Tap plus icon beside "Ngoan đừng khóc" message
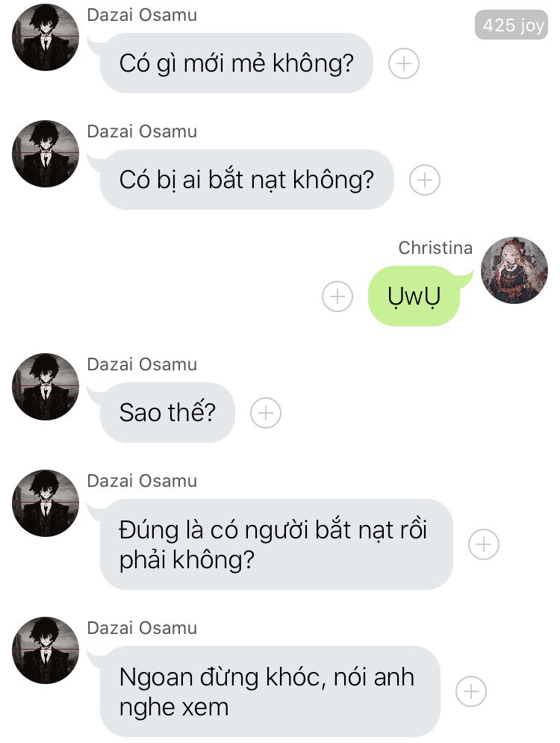Image resolution: width=560 pixels, height=743 pixels. coord(471,691)
